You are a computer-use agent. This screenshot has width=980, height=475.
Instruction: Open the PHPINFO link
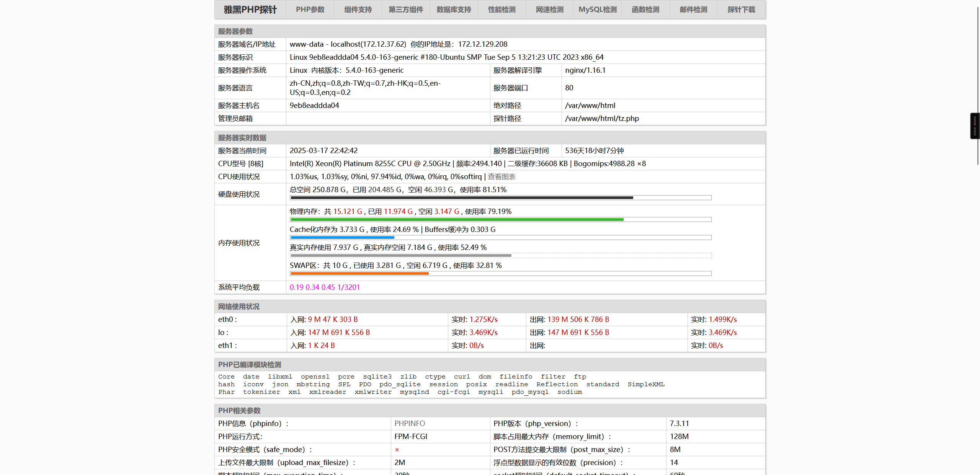tap(410, 423)
